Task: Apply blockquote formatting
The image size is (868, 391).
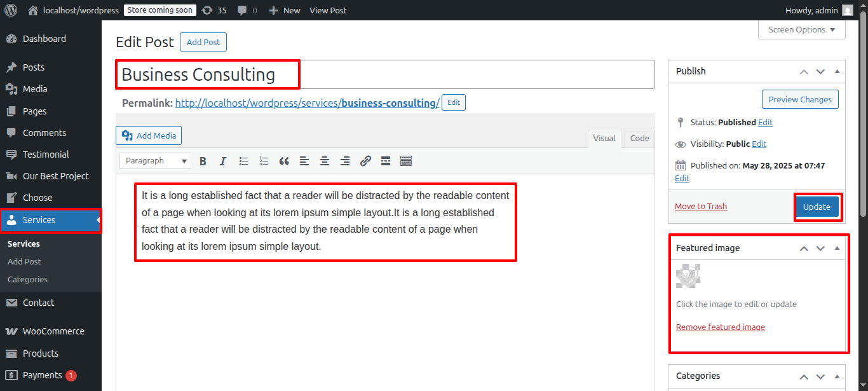Action: 284,161
